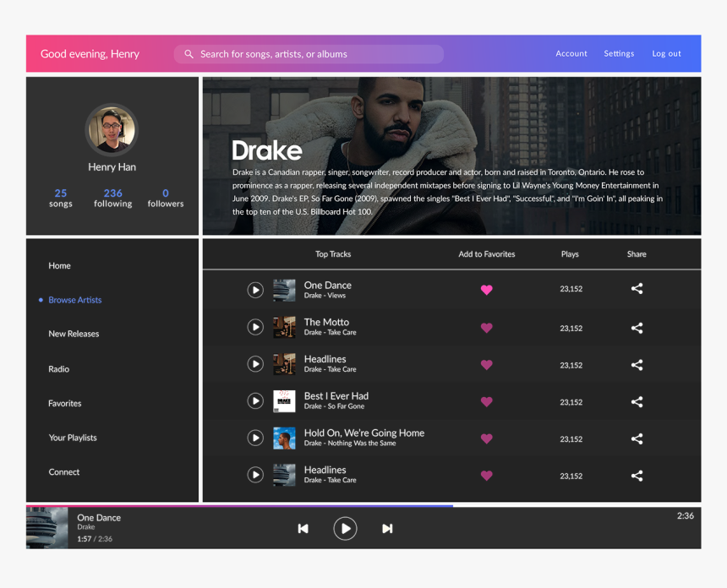Image resolution: width=727 pixels, height=588 pixels.
Task: Click share icon for Best I Ever Had
Action: tap(637, 402)
